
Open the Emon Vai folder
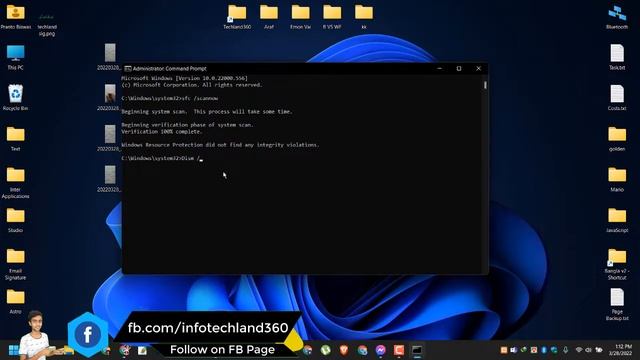click(300, 17)
